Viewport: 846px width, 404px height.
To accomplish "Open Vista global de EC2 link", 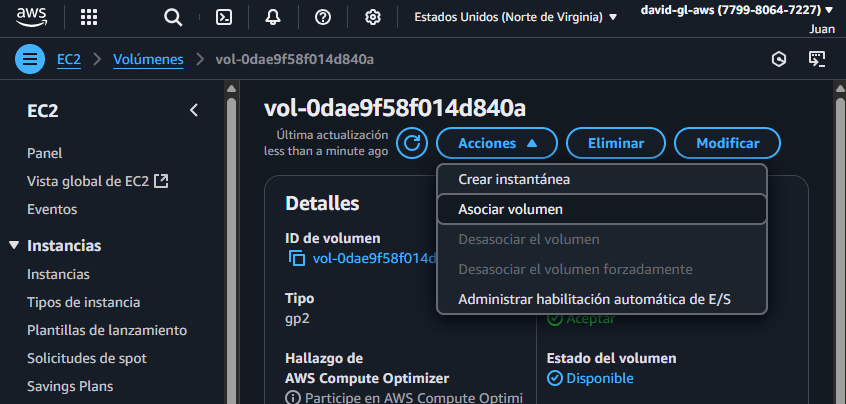I will pos(98,181).
